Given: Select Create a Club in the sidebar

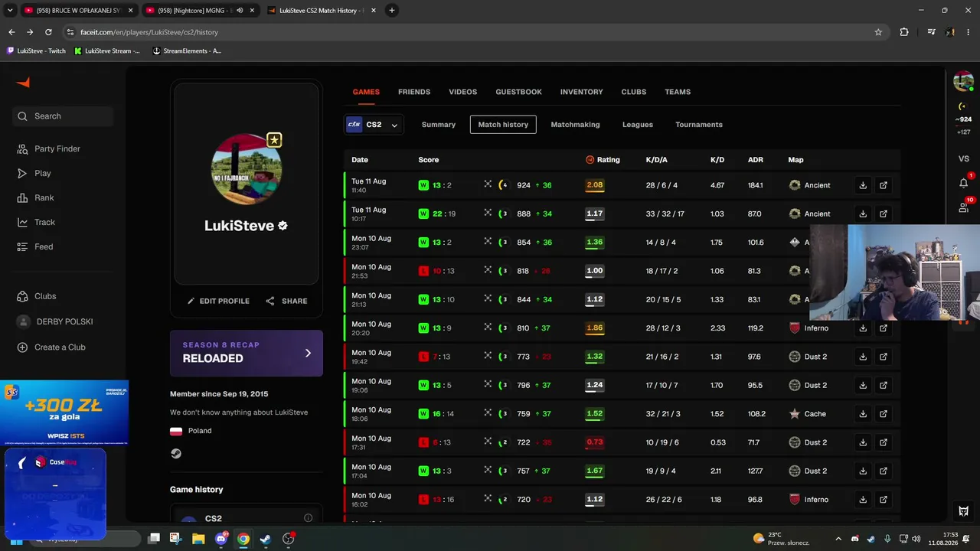Looking at the screenshot, I should click(x=51, y=347).
